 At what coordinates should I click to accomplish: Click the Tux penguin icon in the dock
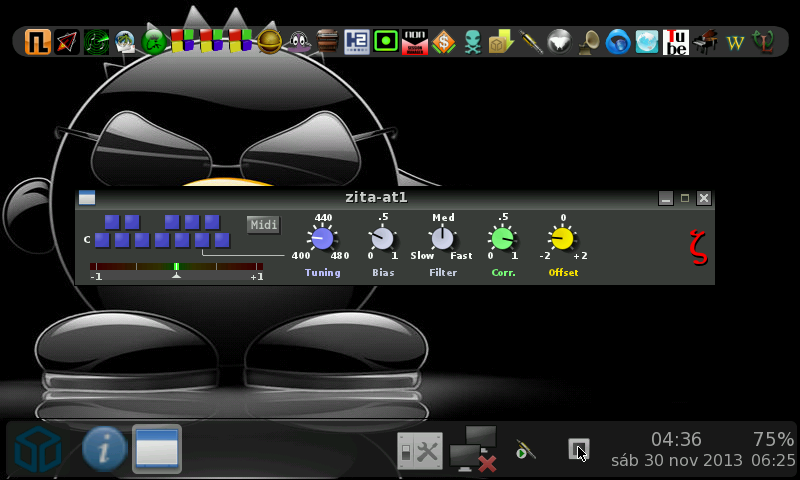point(297,41)
